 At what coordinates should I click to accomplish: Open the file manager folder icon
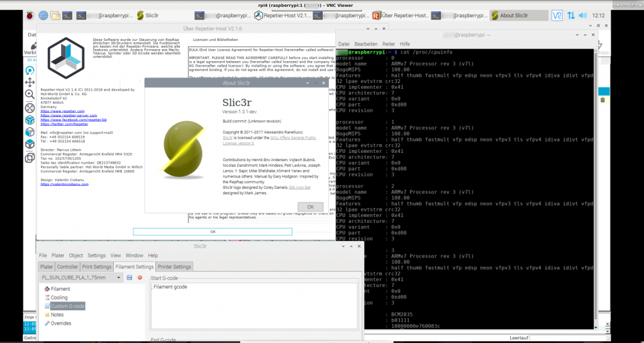[55, 16]
